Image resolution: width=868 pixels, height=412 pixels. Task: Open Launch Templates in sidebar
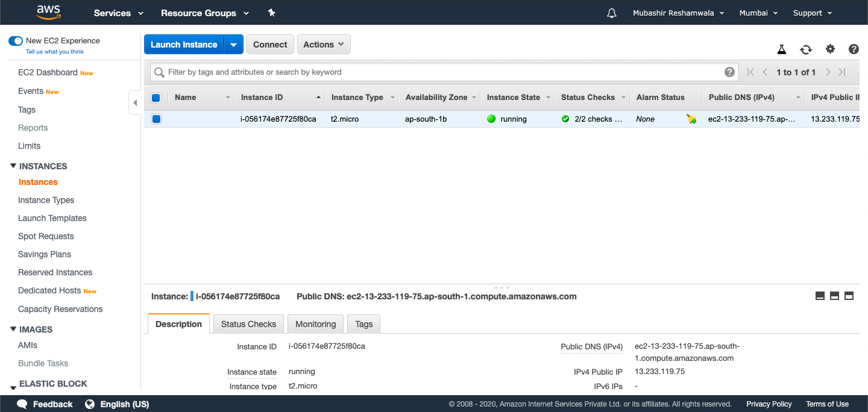tap(52, 218)
